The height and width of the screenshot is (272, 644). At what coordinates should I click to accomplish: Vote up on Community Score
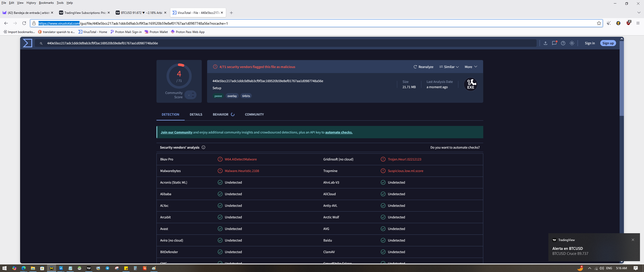pos(193,93)
